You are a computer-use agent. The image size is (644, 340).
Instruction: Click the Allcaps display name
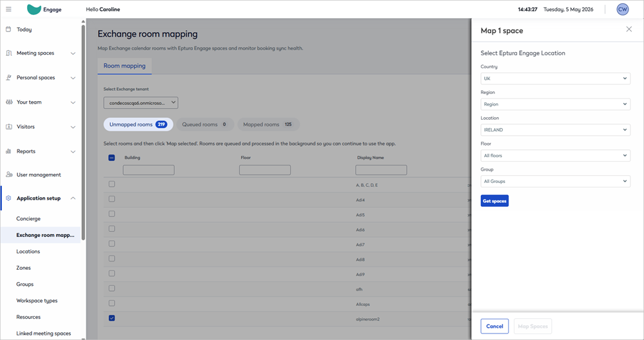363,305
